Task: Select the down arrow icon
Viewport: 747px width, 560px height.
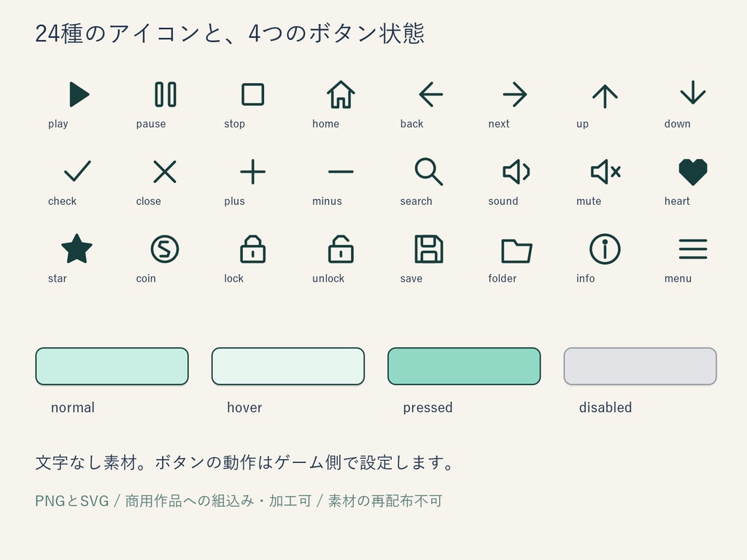Action: (x=693, y=93)
